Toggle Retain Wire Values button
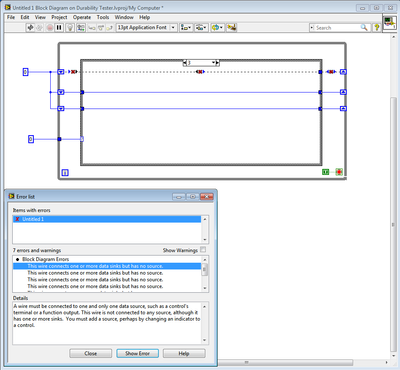Viewport: 400px width, 370px height. (81, 28)
